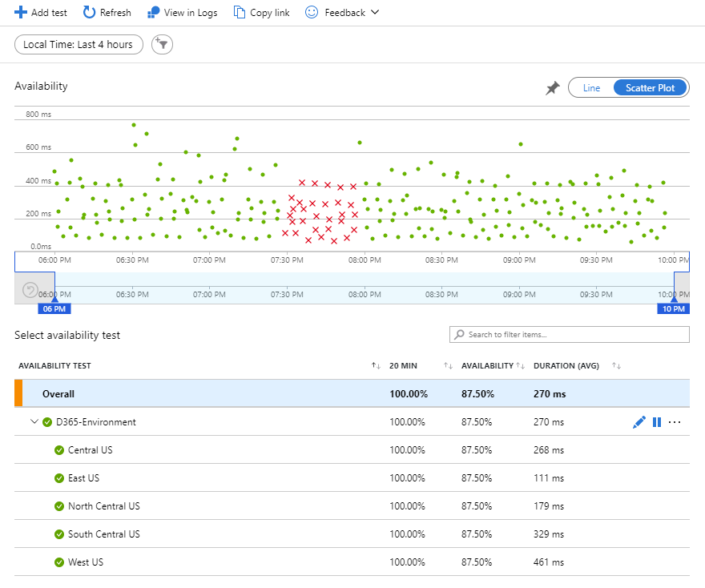
Task: Click the 10 PM time range end handle
Action: (x=673, y=308)
